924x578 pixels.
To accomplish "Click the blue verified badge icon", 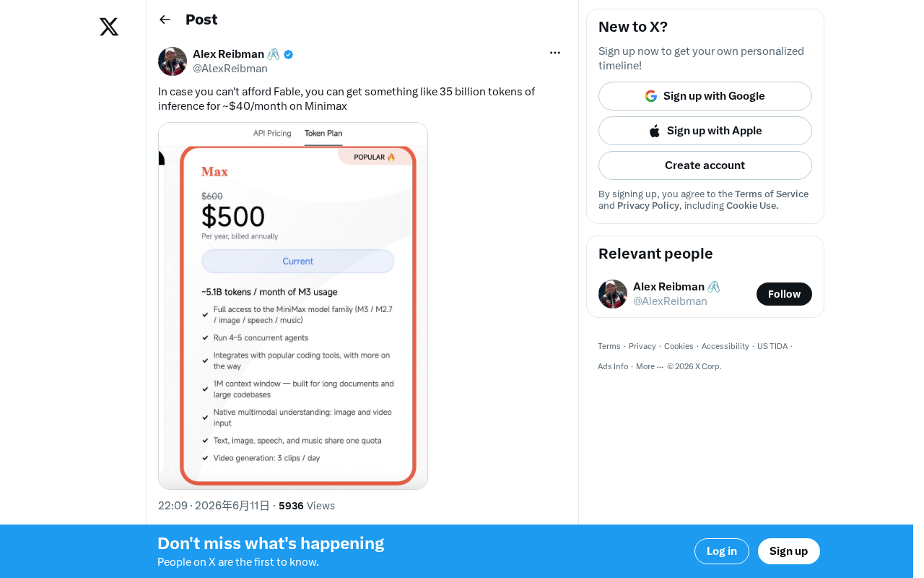I will (x=289, y=54).
